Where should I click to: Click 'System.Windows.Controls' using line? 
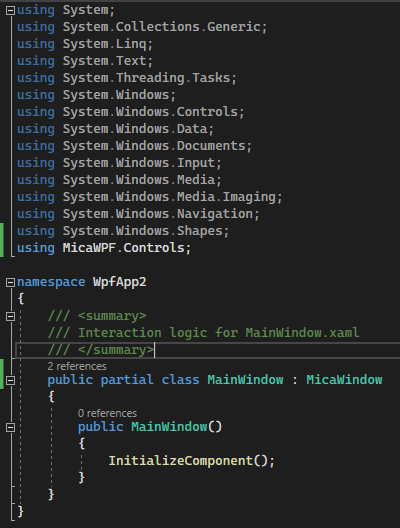coord(131,112)
